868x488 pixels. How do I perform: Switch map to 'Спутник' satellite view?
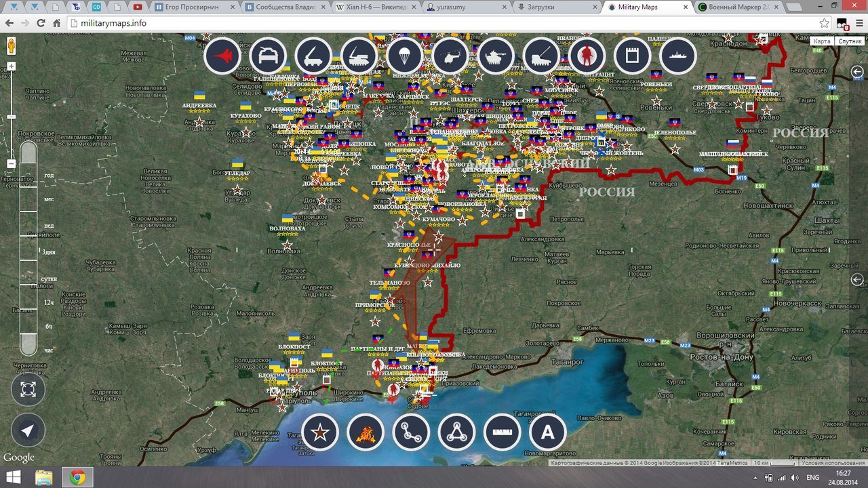coord(850,41)
